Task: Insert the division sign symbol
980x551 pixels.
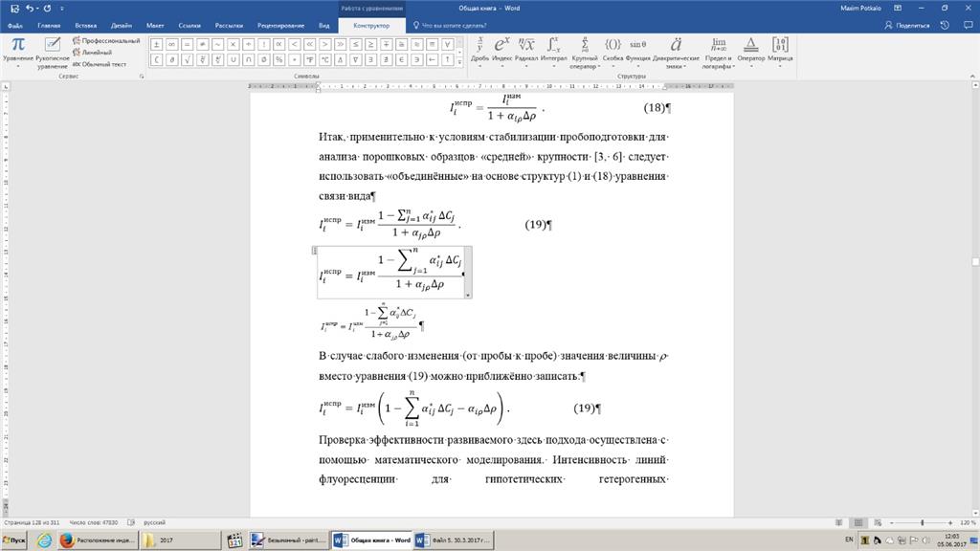Action: pyautogui.click(x=248, y=44)
